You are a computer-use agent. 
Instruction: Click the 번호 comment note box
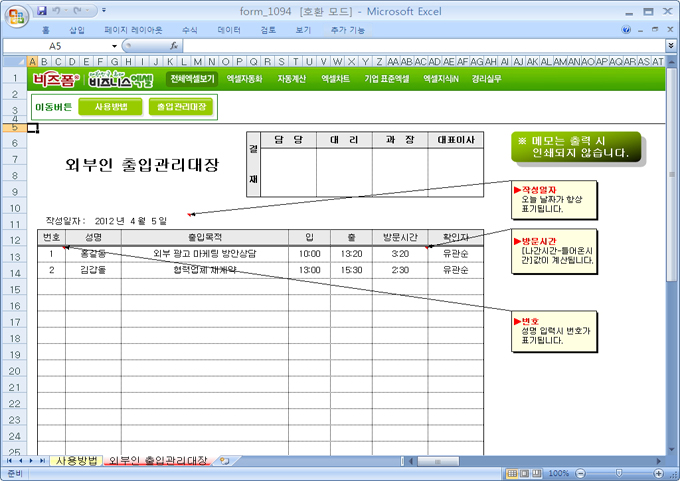[554, 331]
